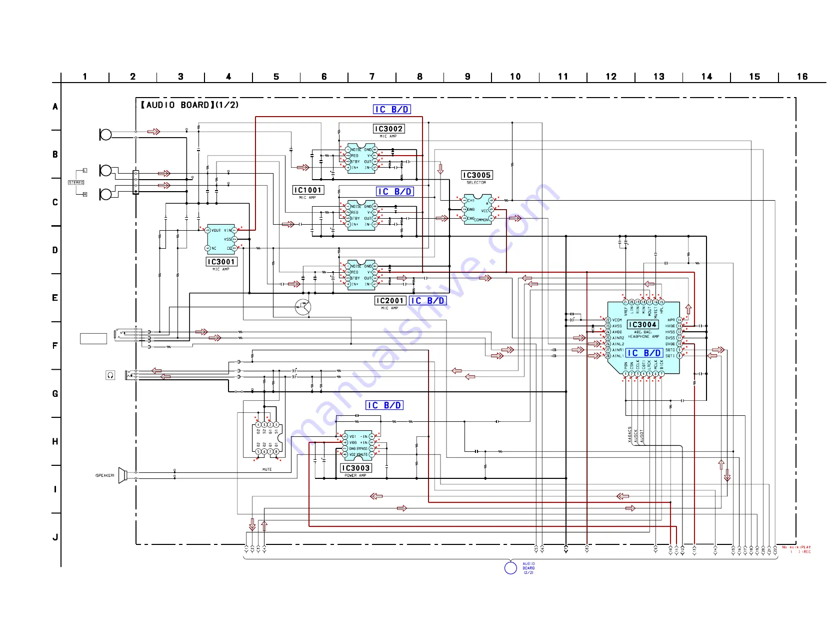Click row header F

coord(55,346)
